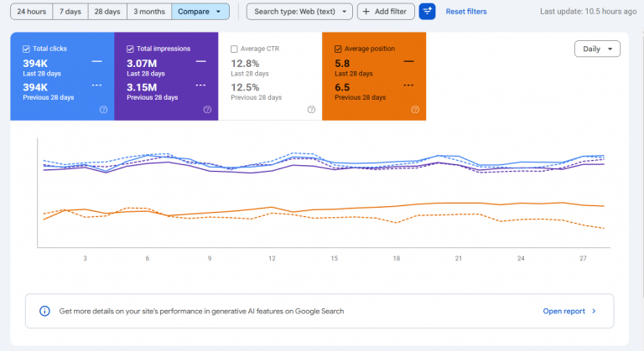Open help icon on Average CTR card

[311, 110]
